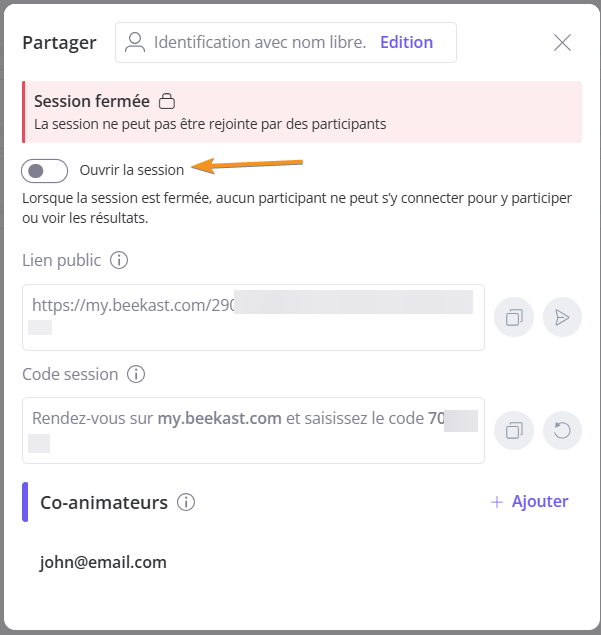Click the plus icon before Ajouter

[x=497, y=503]
